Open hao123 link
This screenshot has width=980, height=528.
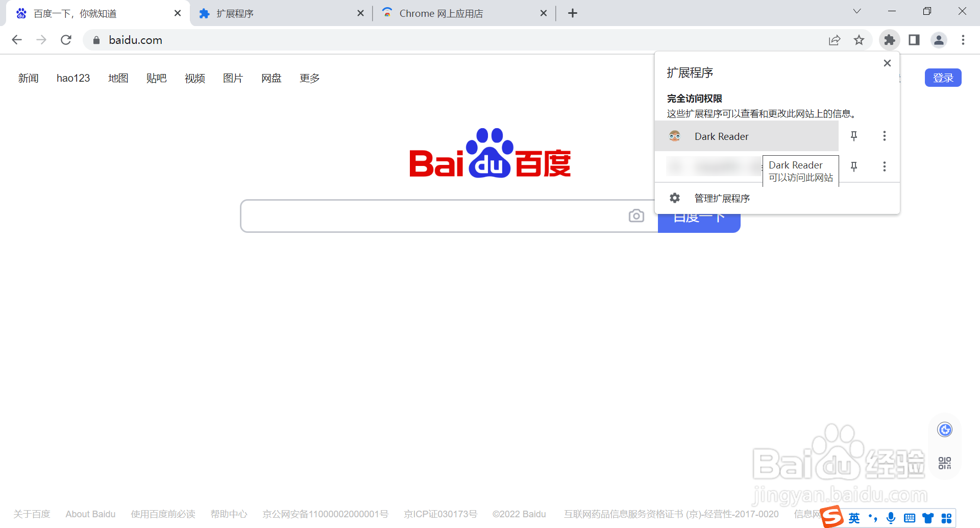pyautogui.click(x=73, y=78)
